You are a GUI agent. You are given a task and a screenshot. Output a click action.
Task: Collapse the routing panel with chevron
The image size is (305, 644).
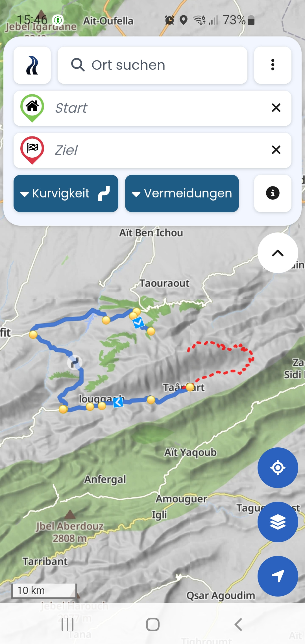[278, 253]
